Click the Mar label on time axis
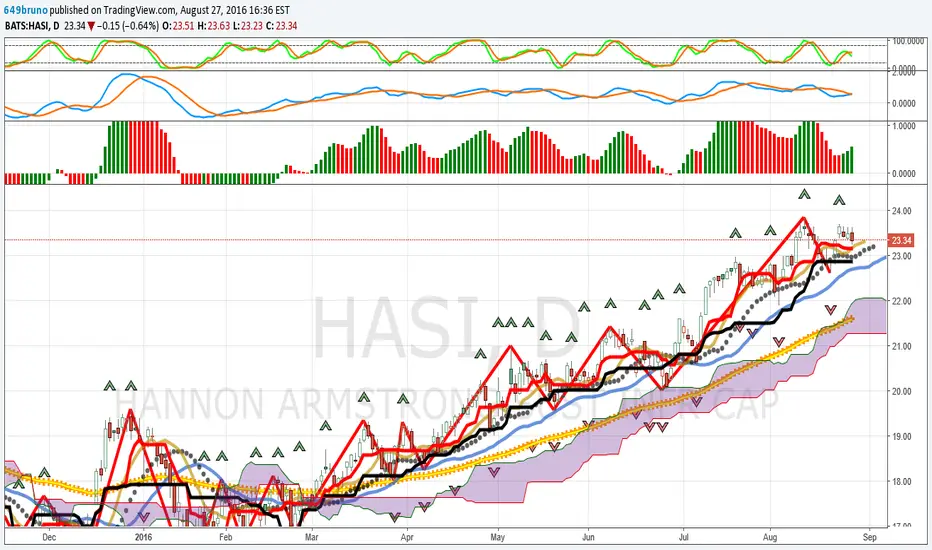This screenshot has height=550, width=932. 311,537
